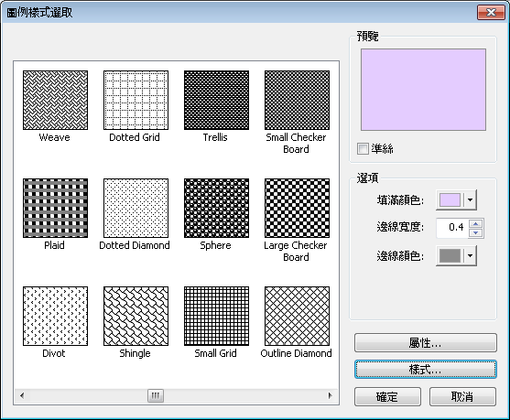
Task: Open the 填滿顏色 fill color dropdown arrow
Action: [470, 199]
